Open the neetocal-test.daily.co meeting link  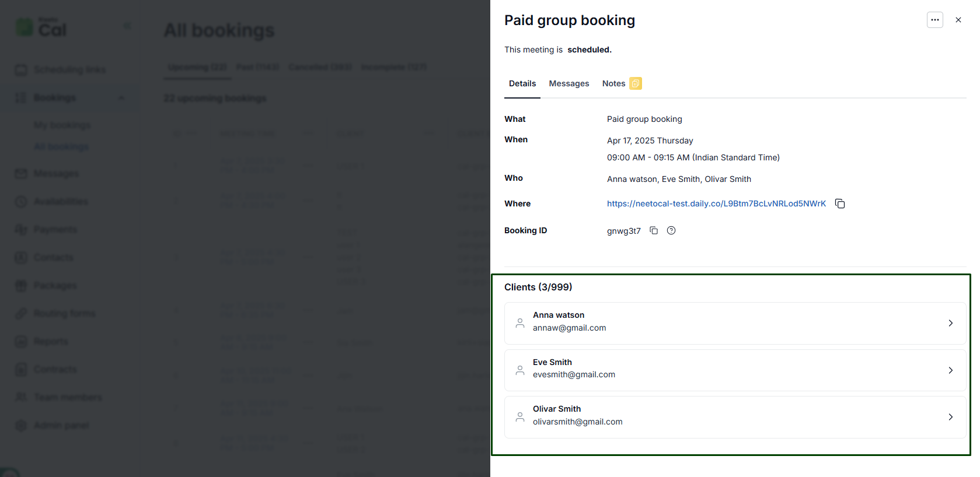pyautogui.click(x=716, y=204)
